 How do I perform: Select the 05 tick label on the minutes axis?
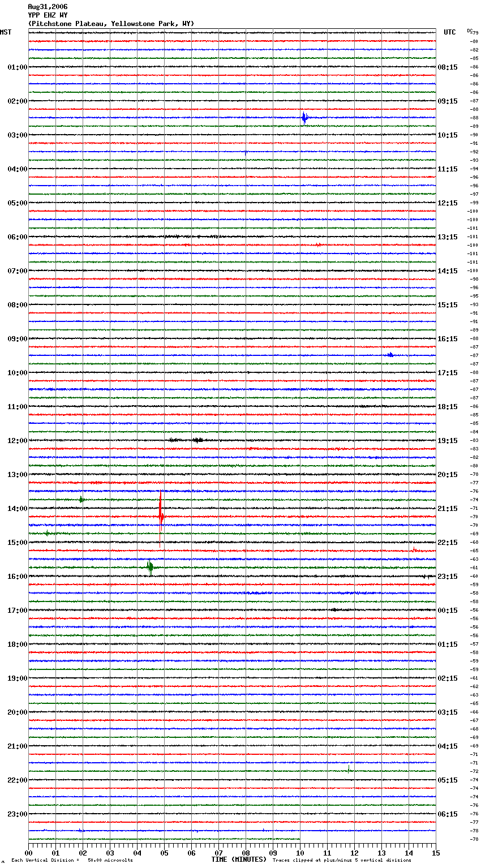click(x=164, y=853)
